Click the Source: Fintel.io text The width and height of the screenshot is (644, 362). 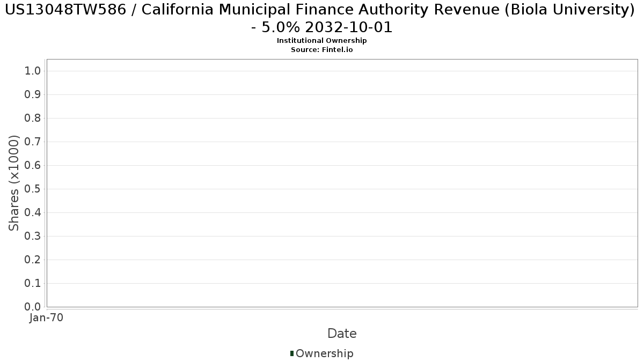321,49
